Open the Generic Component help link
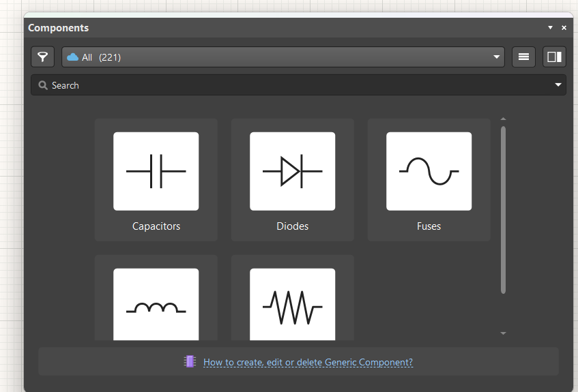Viewport: 578px width, 392px height. 308,362
